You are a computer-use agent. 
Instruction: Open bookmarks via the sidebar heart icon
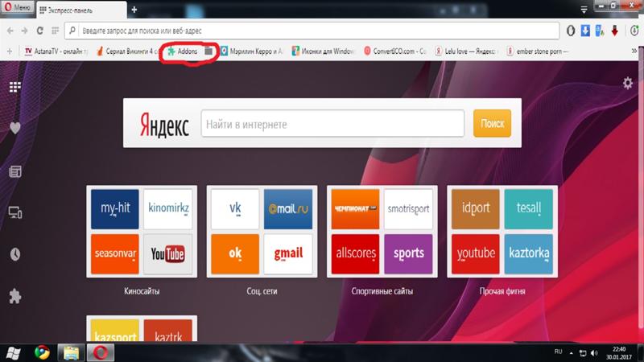click(x=15, y=129)
